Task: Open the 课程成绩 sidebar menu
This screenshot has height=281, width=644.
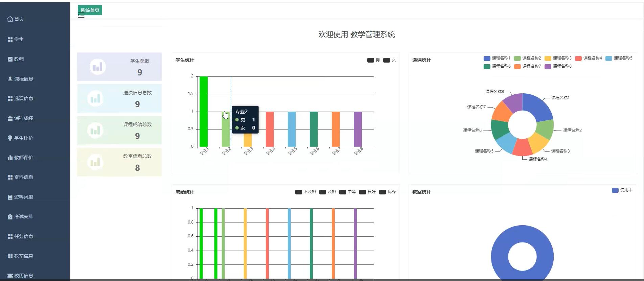Action: tap(35, 118)
